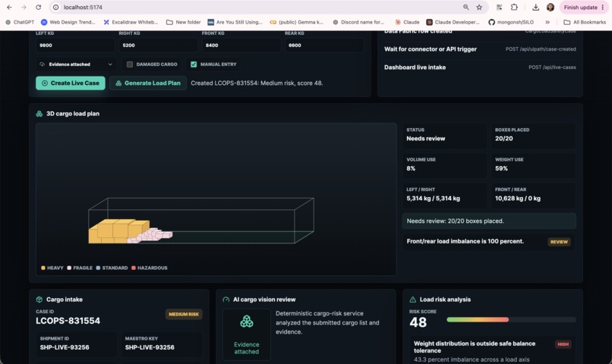This screenshot has width=612, height=364.
Task: Click the Load risk analysis warning icon
Action: [412, 300]
